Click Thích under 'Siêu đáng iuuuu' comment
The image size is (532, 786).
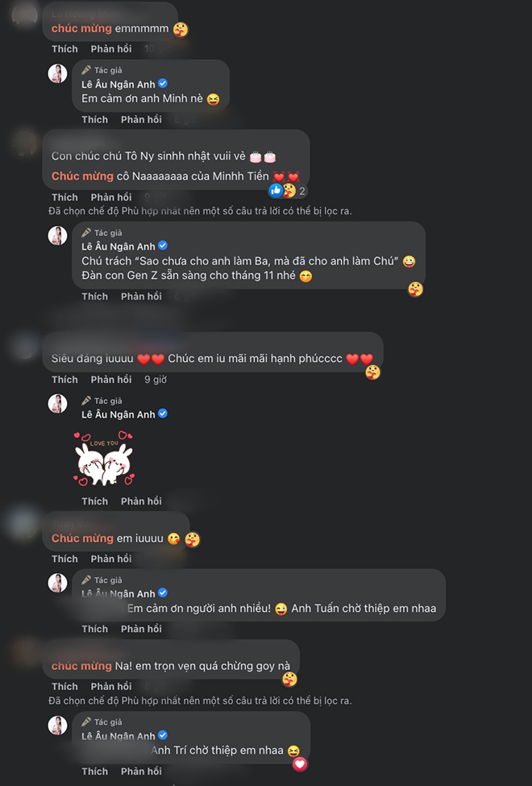64,380
